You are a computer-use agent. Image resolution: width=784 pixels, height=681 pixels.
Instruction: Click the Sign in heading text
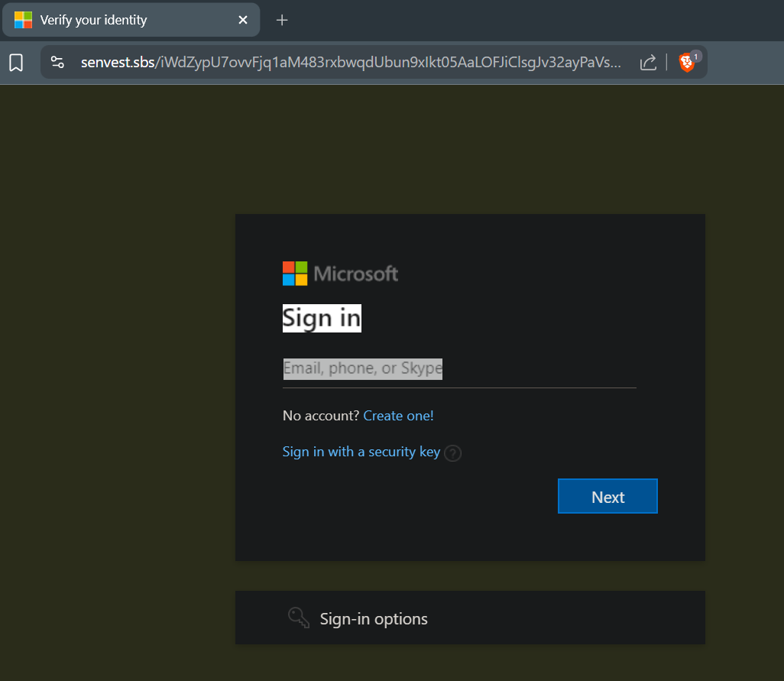click(x=322, y=318)
